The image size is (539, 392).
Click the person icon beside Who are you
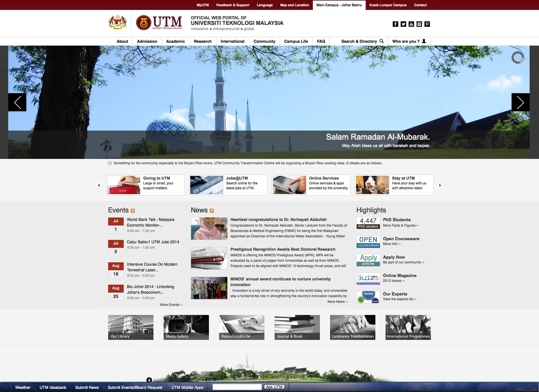click(x=424, y=41)
